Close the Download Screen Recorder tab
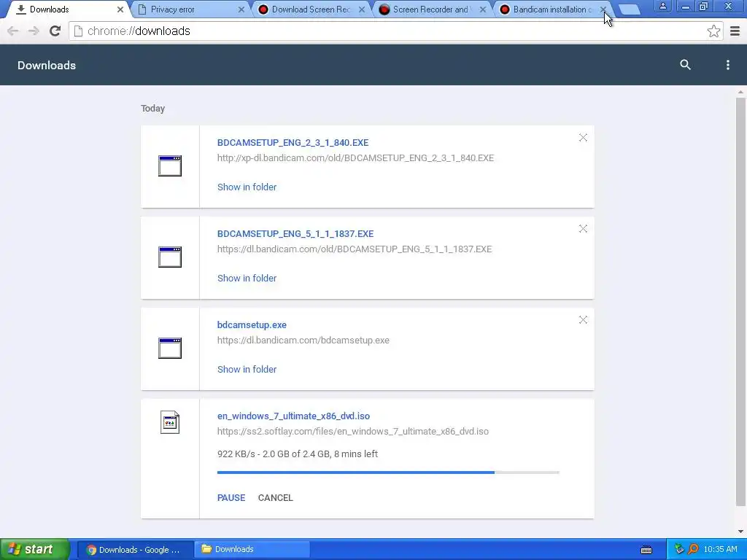The width and height of the screenshot is (747, 560). [362, 9]
